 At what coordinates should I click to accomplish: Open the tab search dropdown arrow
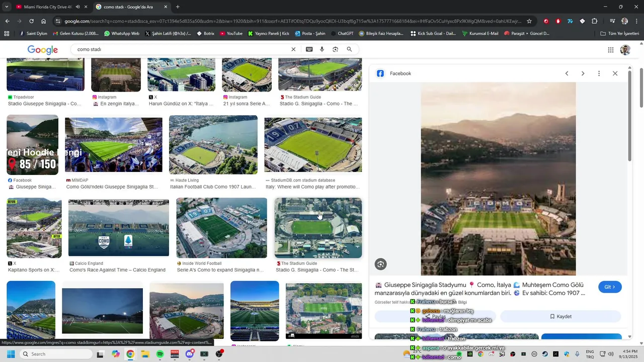pyautogui.click(x=7, y=7)
